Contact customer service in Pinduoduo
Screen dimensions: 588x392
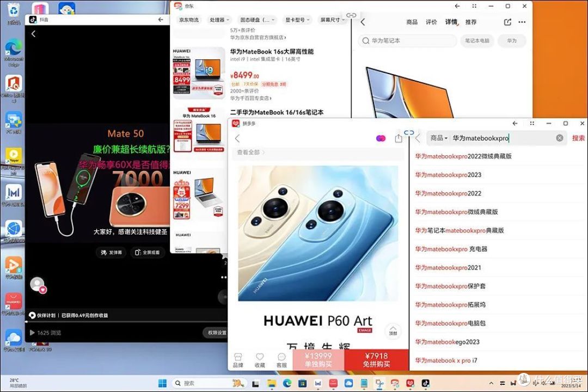(x=281, y=360)
